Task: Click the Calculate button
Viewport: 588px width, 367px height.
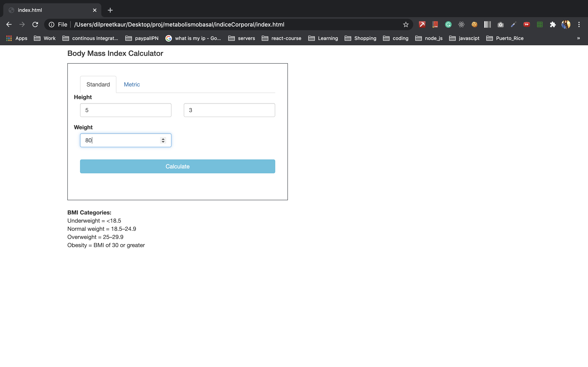Action: (177, 166)
